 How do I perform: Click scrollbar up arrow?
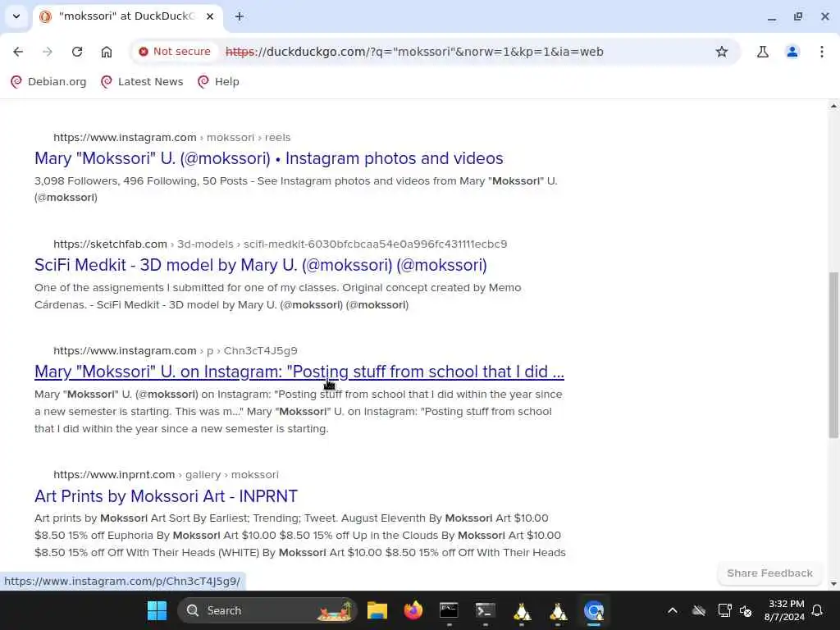tap(833, 106)
